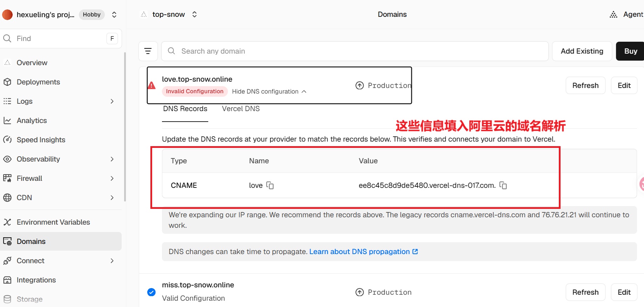The width and height of the screenshot is (644, 307).
Task: Click the Speed Insights gauge icon
Action: point(7,140)
